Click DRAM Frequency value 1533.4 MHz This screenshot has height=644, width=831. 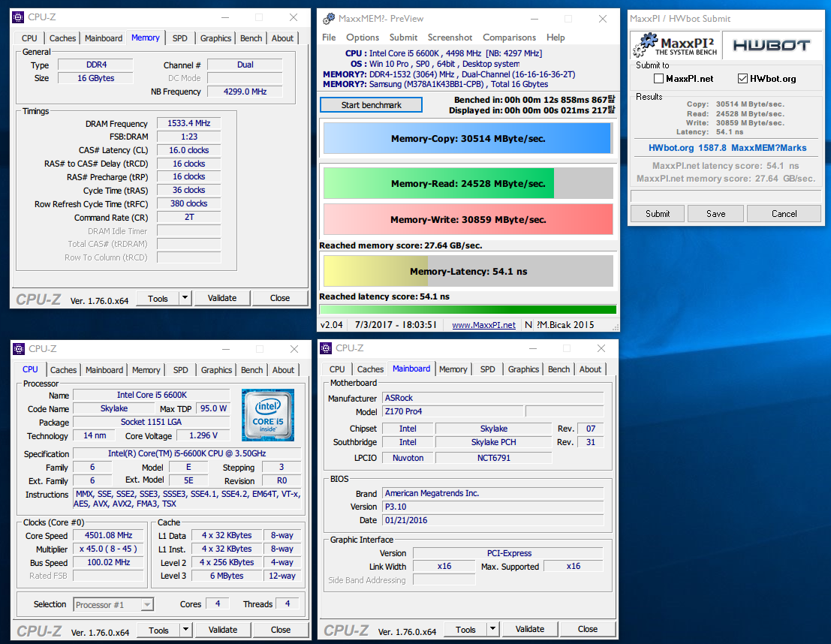pos(188,123)
